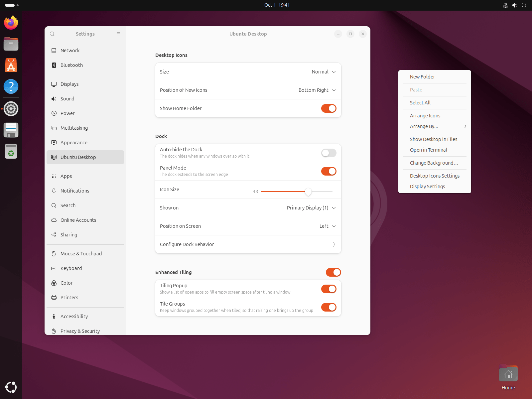
Task: Click the Settings search magnifier icon
Action: coord(52,34)
